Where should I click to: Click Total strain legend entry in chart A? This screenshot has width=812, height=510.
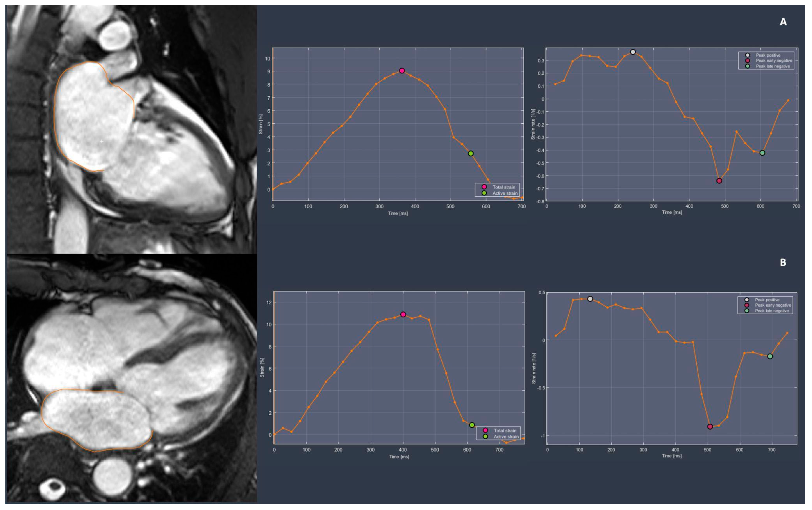pos(503,187)
